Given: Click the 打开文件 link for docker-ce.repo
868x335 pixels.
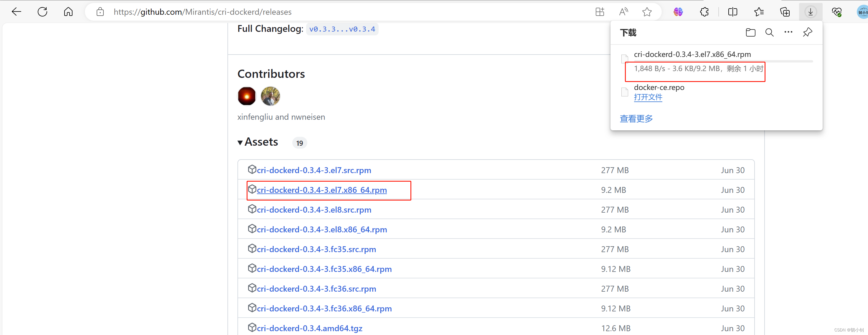Looking at the screenshot, I should coord(648,97).
